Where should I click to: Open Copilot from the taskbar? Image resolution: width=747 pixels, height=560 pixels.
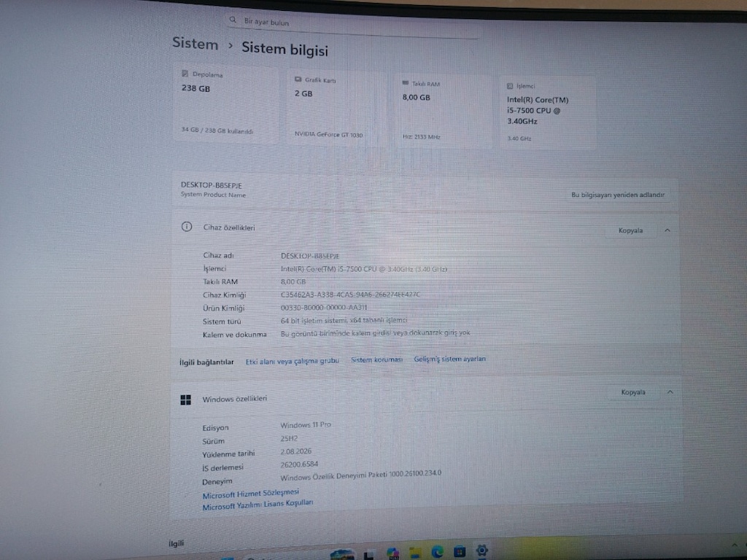[x=393, y=553]
